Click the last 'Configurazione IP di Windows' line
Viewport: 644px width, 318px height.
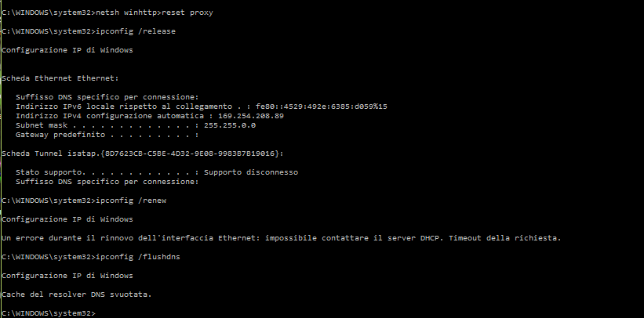pos(67,276)
